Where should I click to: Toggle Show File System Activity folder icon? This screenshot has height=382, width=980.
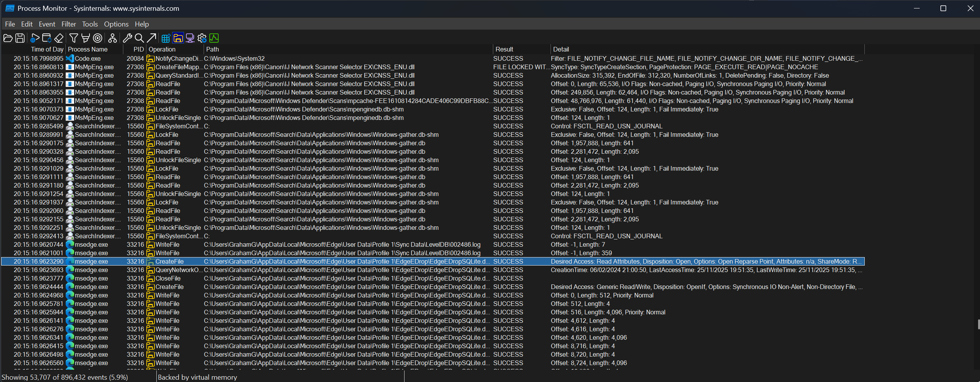(x=178, y=38)
